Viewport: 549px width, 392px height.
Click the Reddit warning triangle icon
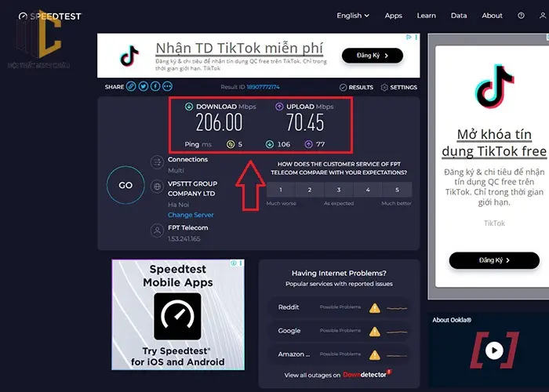375,308
